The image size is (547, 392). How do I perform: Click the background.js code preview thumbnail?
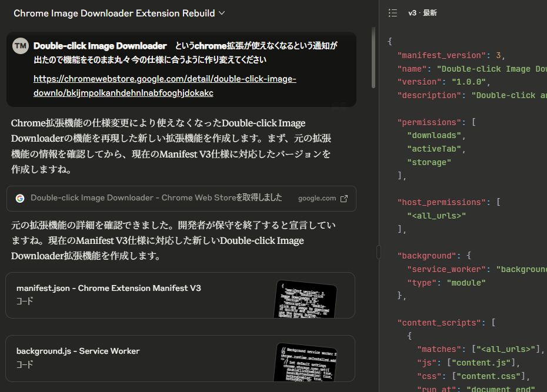click(x=306, y=363)
